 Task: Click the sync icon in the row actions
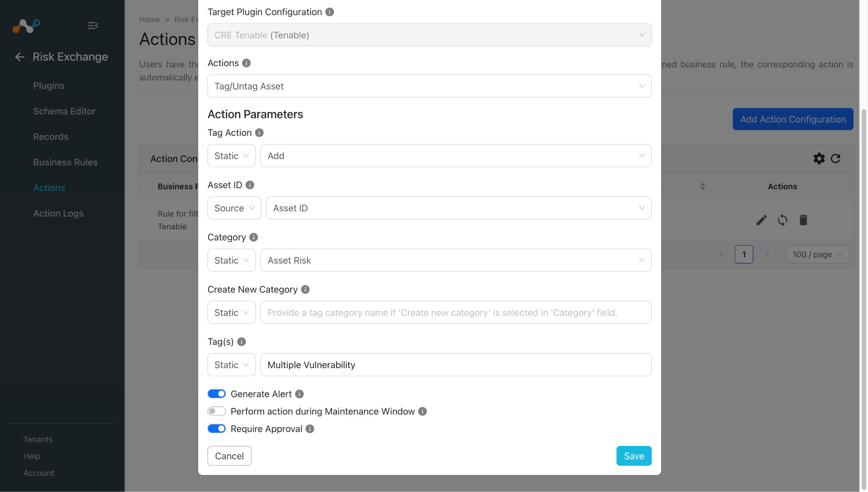point(782,220)
